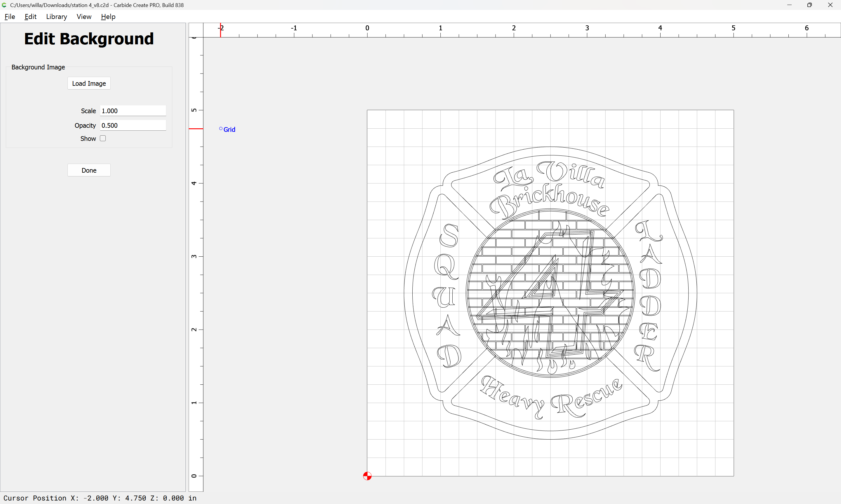Click into the Opacity input field
Screen dimensions: 841x504
pyautogui.click(x=133, y=125)
